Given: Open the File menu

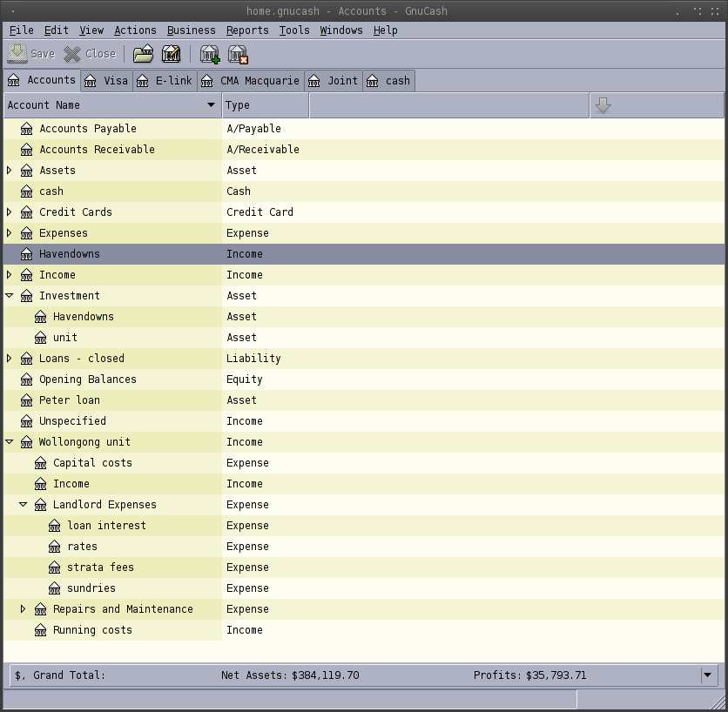Looking at the screenshot, I should click(x=22, y=30).
